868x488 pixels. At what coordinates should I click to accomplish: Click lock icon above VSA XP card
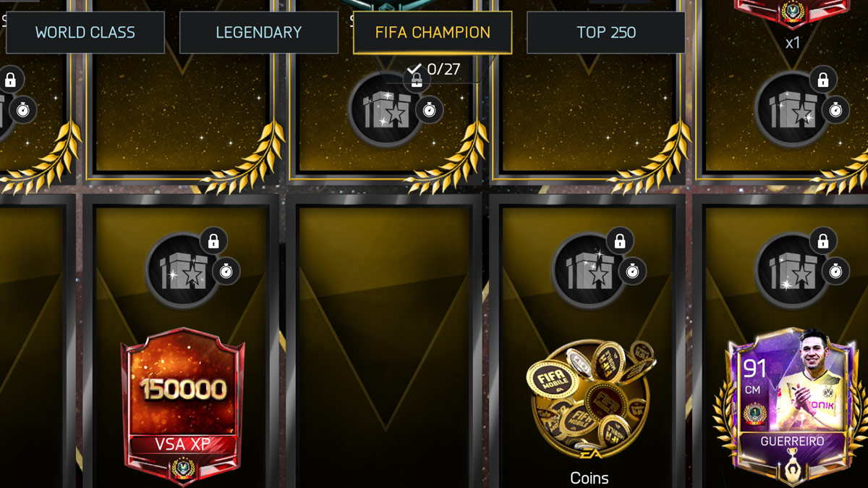(x=213, y=241)
